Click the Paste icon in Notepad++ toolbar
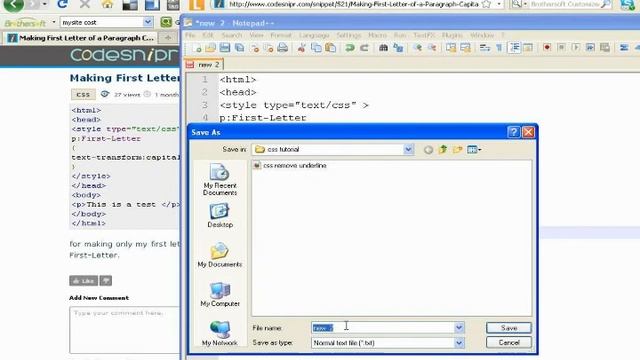This screenshot has height=360, width=640. [x=331, y=48]
